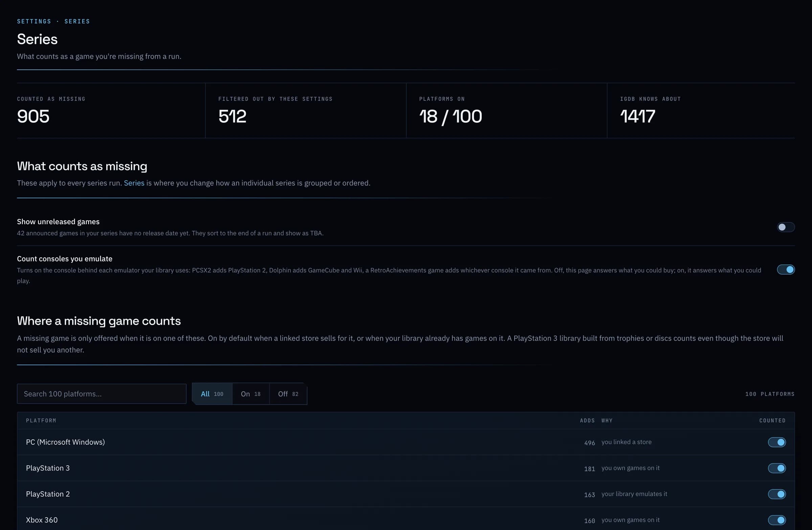Screen dimensions: 812x530
Task: Click the COUNTED column header
Action: pos(772,420)
